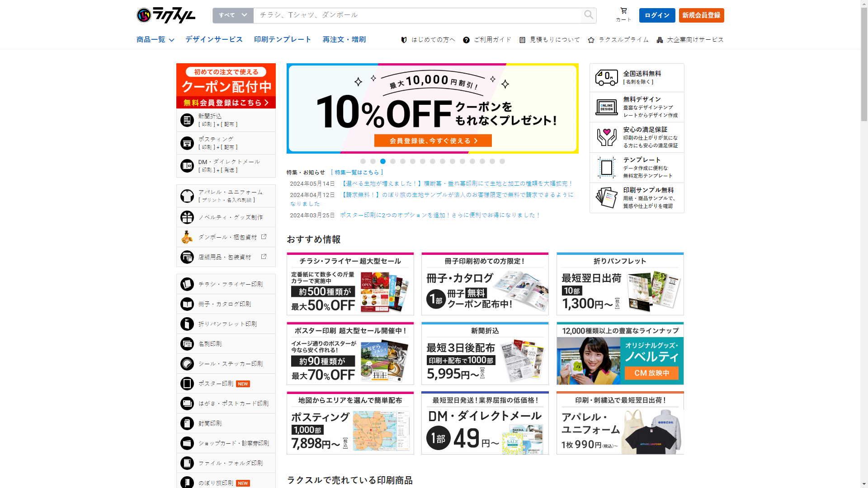
Task: Go to 印刷テンプレート menu item
Action: (283, 40)
